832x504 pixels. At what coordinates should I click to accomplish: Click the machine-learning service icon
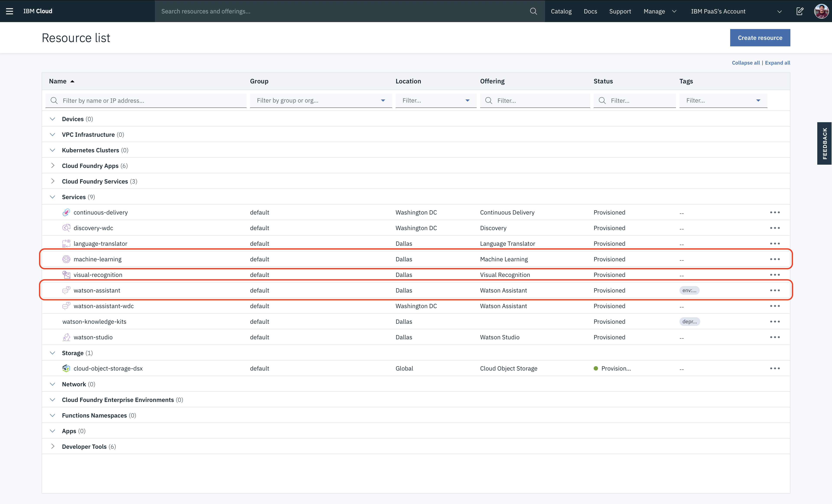[x=66, y=259]
